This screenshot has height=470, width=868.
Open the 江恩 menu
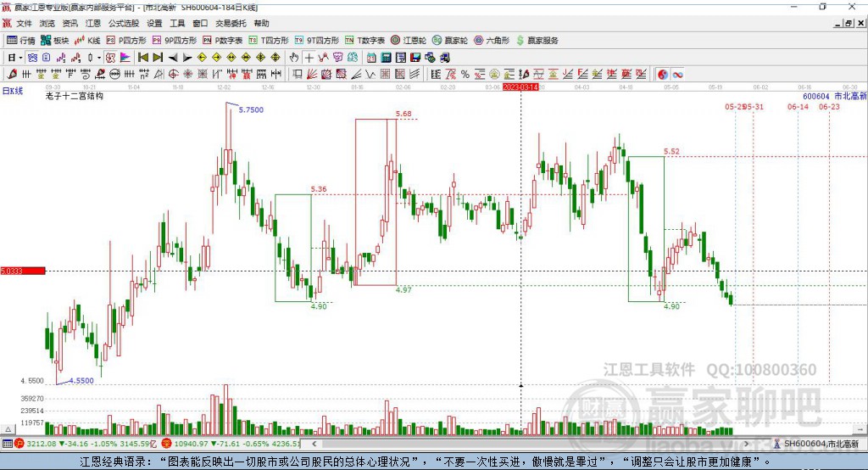(93, 23)
